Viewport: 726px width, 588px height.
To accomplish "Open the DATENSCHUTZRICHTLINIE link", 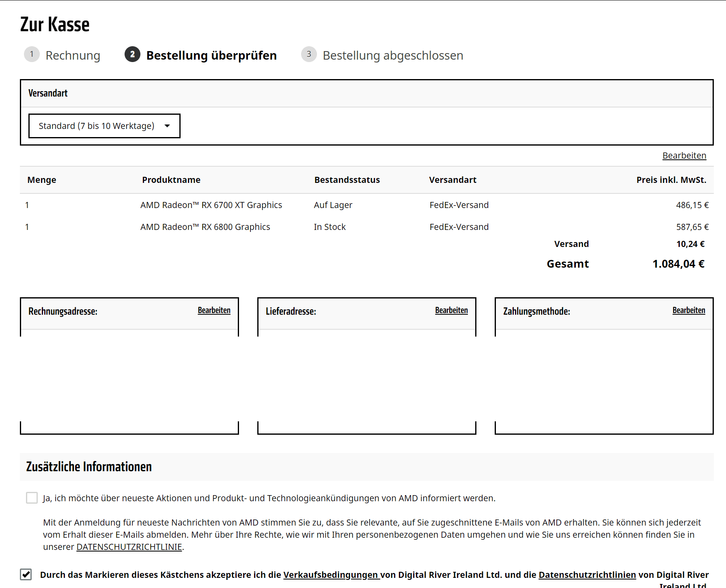I will pyautogui.click(x=129, y=547).
